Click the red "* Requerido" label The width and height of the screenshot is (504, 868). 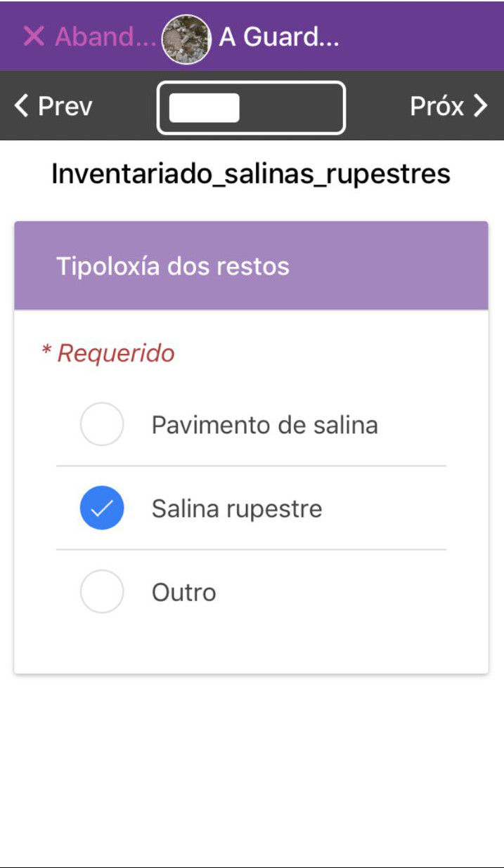(x=108, y=353)
